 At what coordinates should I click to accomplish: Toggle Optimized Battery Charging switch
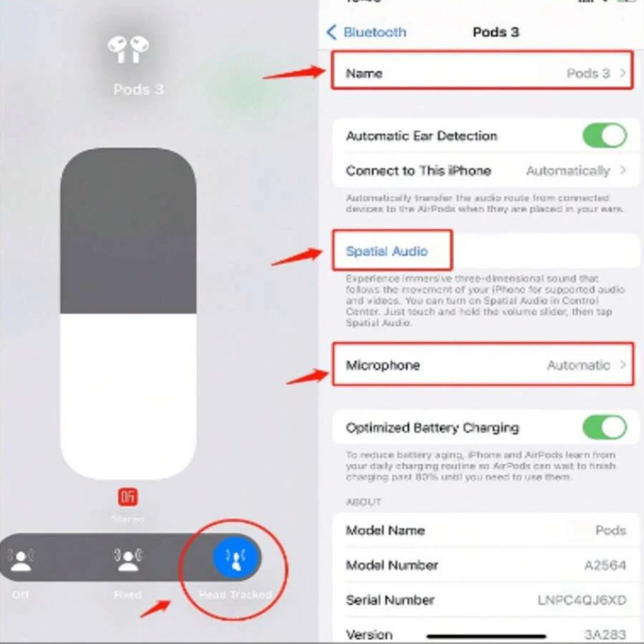tap(605, 427)
